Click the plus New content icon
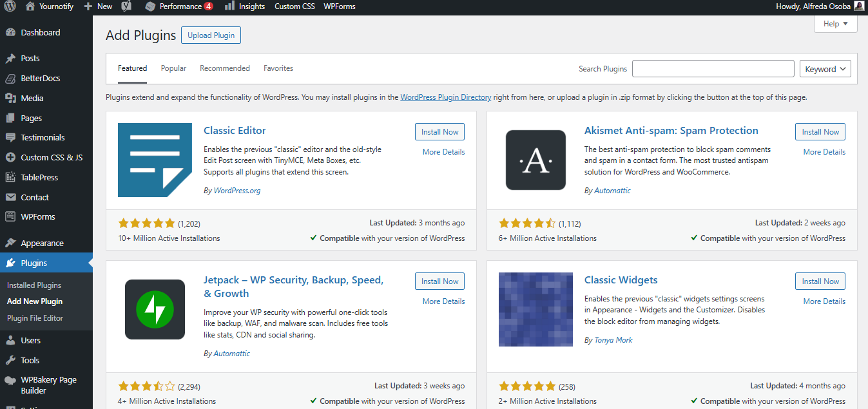Image resolution: width=868 pixels, height=409 pixels. pos(88,6)
